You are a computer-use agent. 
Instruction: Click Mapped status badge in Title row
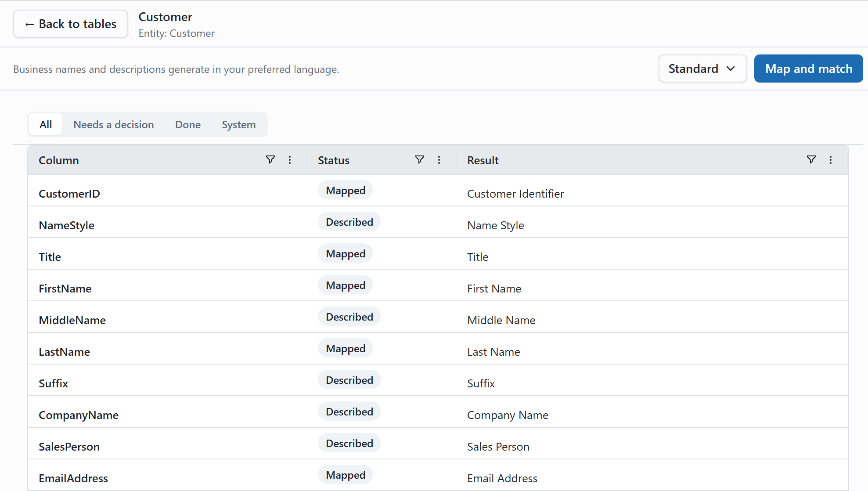(346, 253)
